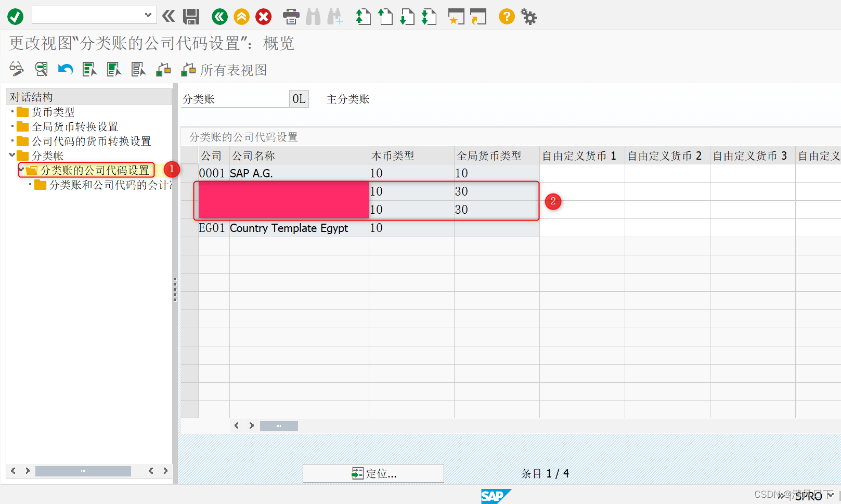Select 分类账和公司代码的会计 tree node
Screen dimensions: 841x504
(x=110, y=185)
